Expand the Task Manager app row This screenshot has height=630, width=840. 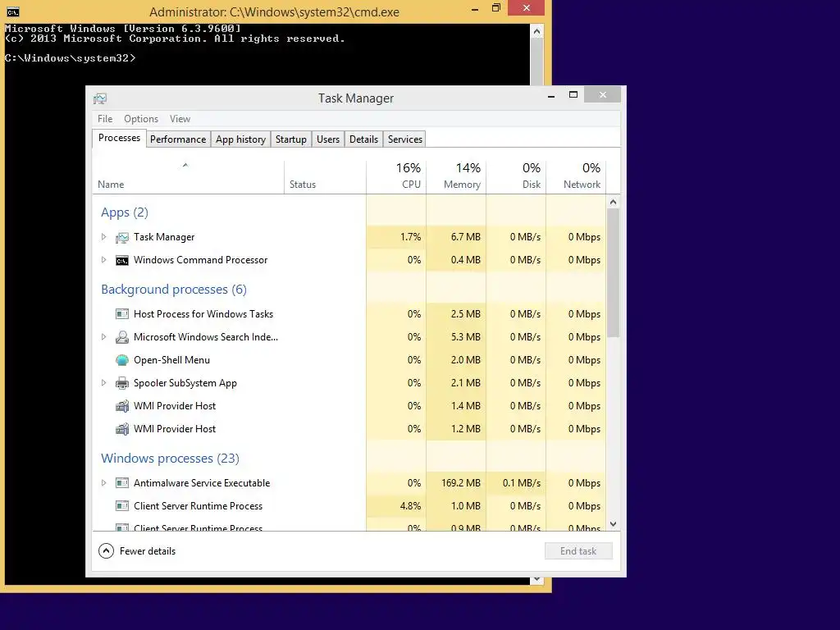(x=104, y=237)
